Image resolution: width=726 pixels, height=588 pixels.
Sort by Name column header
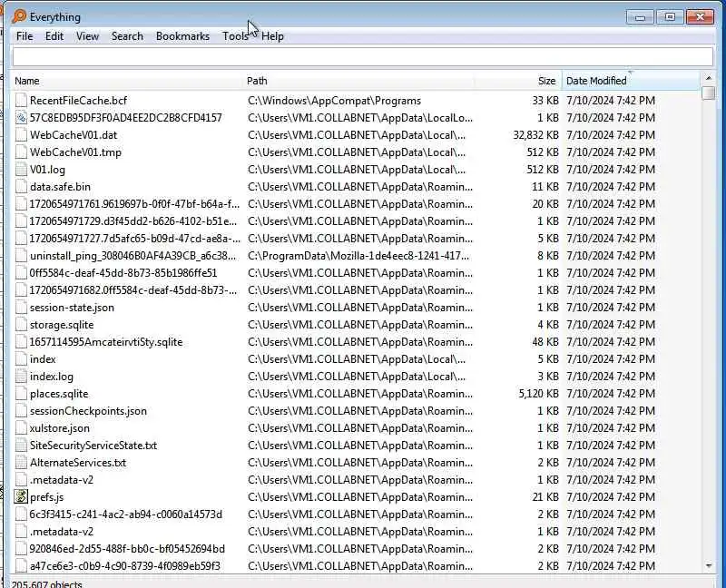coord(126,81)
